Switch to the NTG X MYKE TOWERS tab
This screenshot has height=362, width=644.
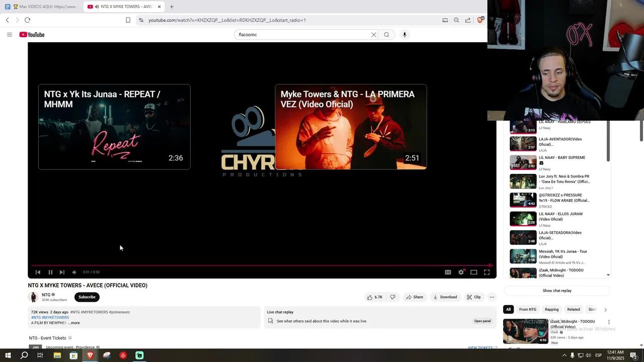pyautogui.click(x=124, y=7)
